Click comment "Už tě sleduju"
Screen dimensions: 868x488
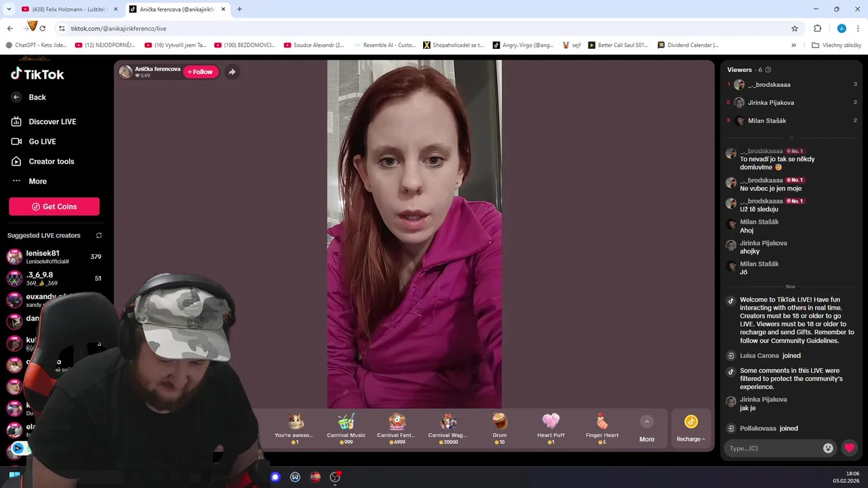pyautogui.click(x=759, y=209)
